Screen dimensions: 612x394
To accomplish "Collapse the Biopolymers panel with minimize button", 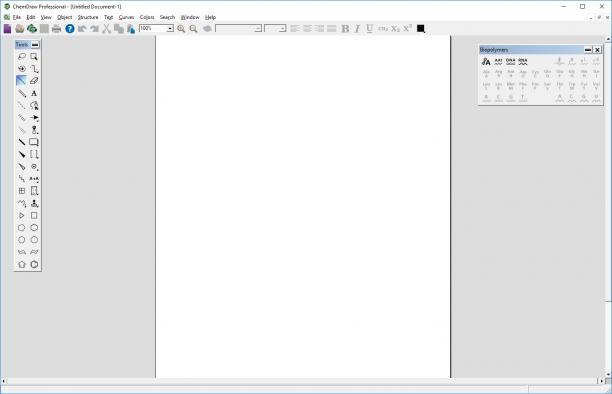I will (x=588, y=50).
